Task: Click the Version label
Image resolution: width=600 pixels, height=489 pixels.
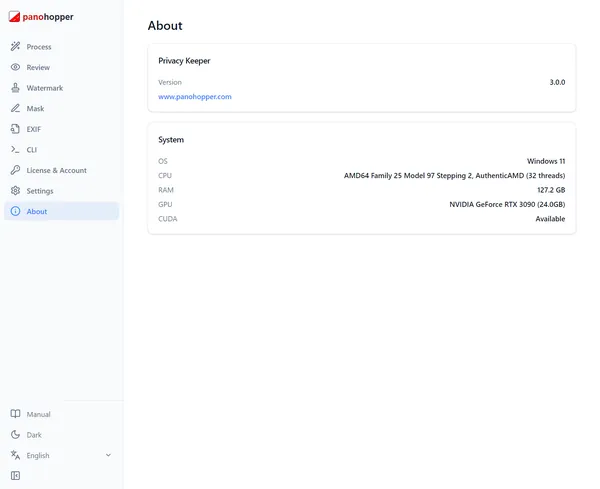Action: [x=170, y=82]
